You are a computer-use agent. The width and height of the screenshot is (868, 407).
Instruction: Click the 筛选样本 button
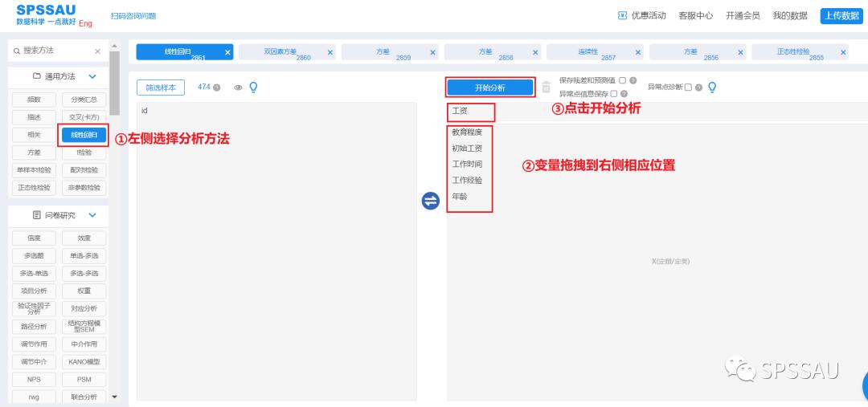click(x=161, y=88)
